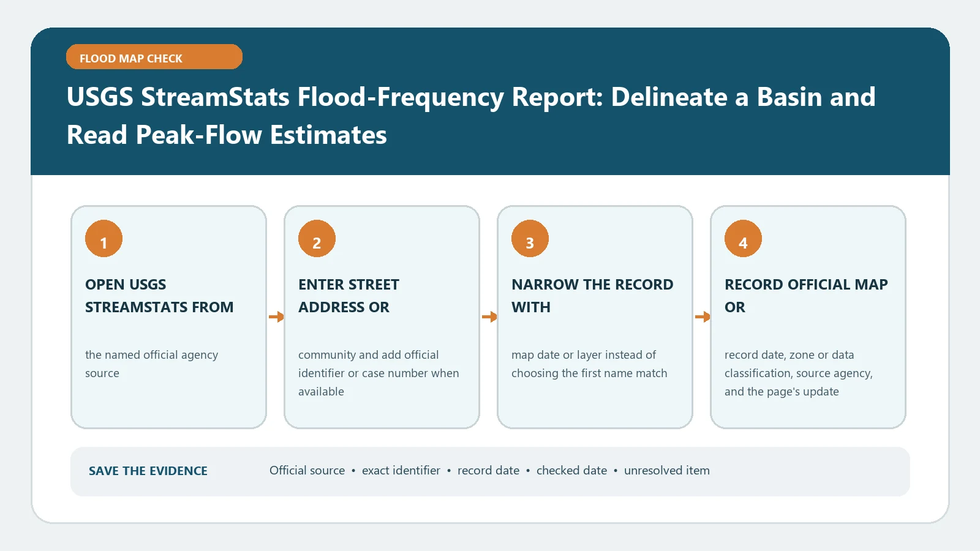The image size is (980, 551).
Task: Click 'Official source' in evidence bar
Action: click(307, 470)
